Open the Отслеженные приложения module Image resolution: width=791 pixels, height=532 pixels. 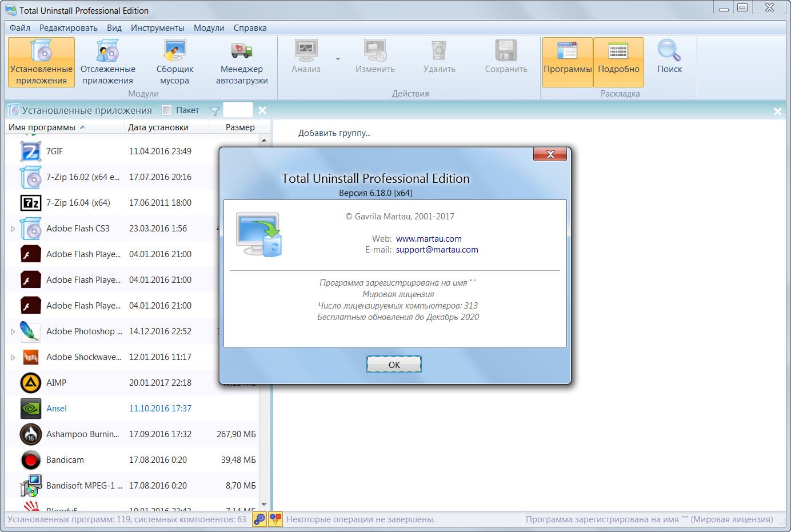(107, 62)
